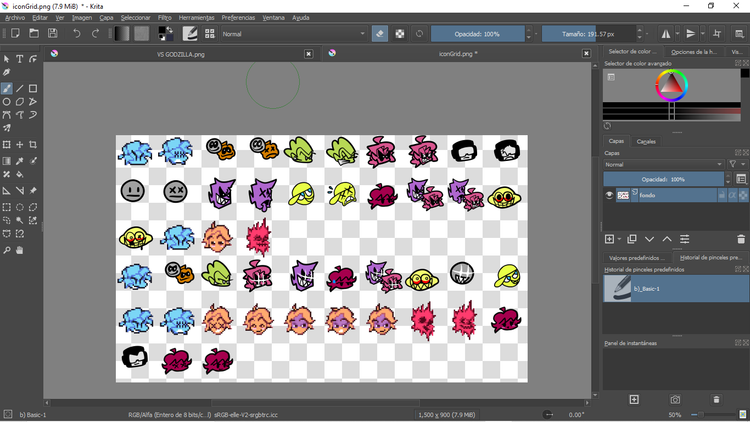Open the brush presets chooser
750x422 pixels.
point(210,33)
